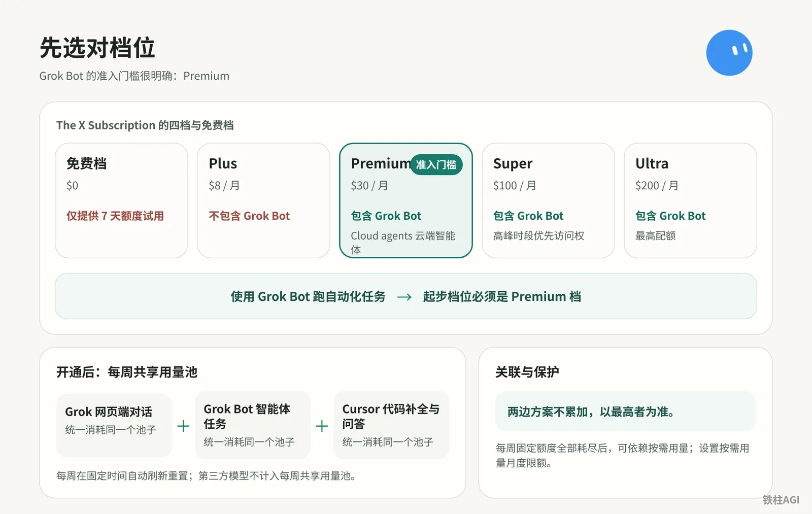Click the tile title "Grok Bot 智能体任务"
The image size is (812, 514).
pyautogui.click(x=247, y=417)
